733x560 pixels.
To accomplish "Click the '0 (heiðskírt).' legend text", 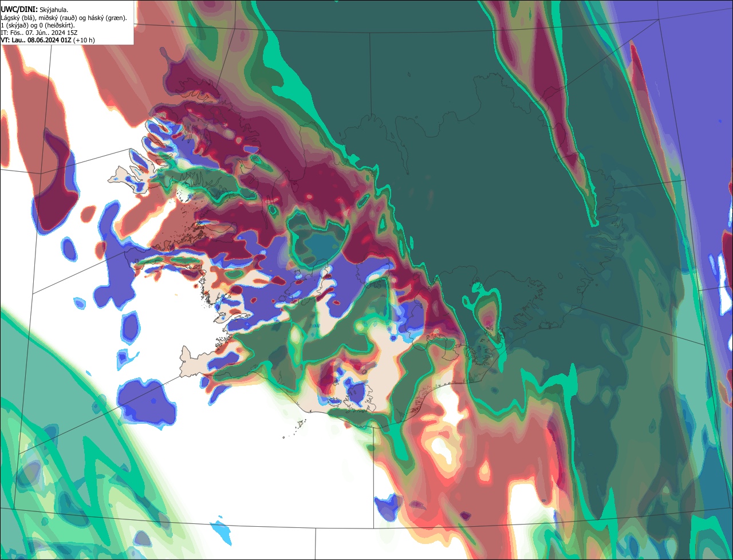I will [57, 26].
